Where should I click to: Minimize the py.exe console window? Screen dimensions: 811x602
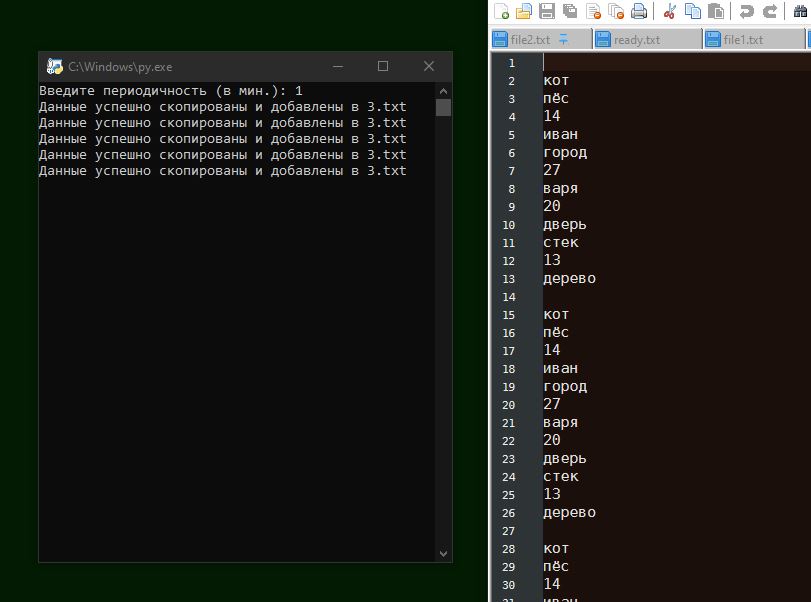coord(338,66)
